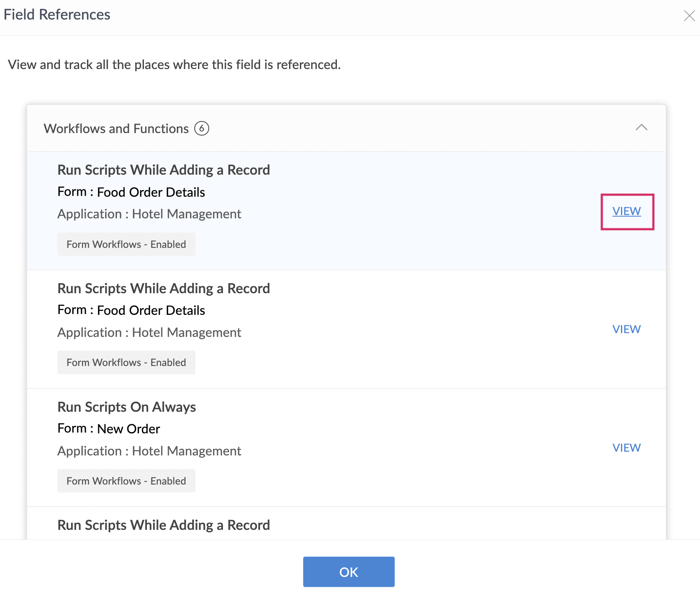Click Application : Hotel Management under New Order
This screenshot has height=596, width=700.
[149, 451]
